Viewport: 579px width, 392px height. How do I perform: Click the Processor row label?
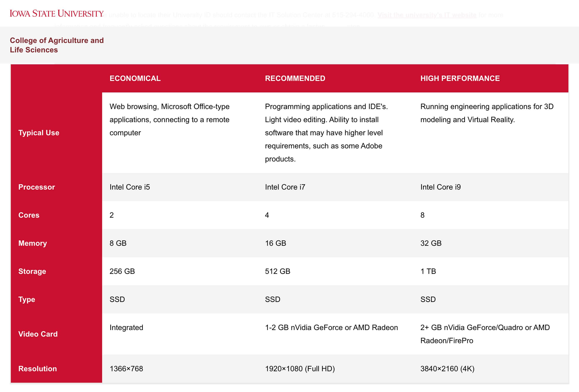37,187
